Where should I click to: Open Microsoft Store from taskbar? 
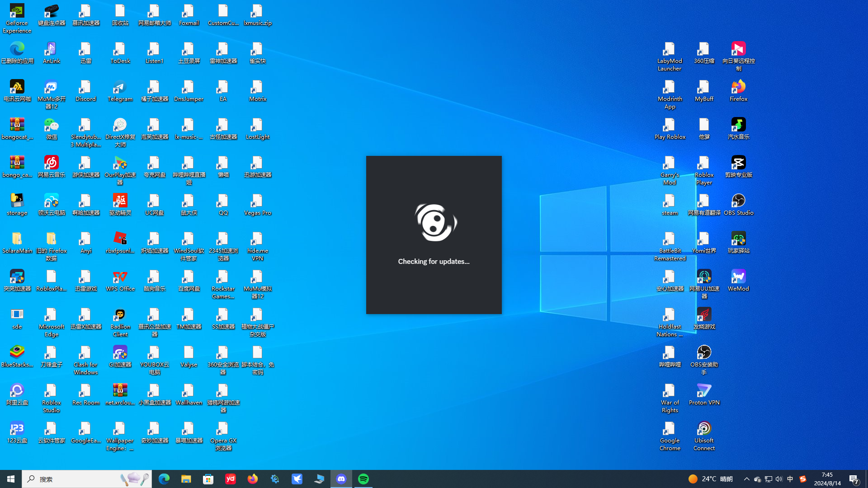coord(208,479)
